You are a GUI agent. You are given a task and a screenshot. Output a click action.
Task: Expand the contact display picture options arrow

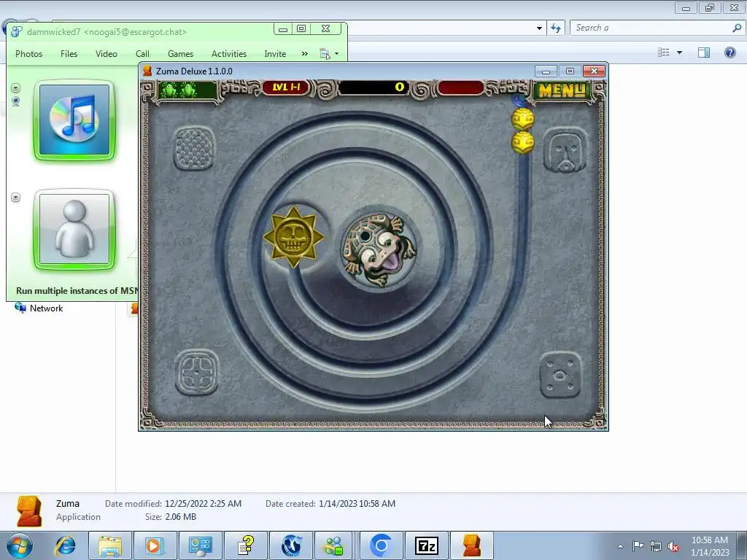coord(16,88)
